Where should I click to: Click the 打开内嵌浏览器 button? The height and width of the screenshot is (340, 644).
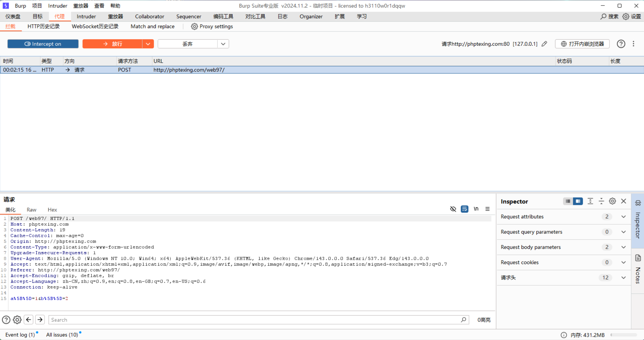[582, 44]
